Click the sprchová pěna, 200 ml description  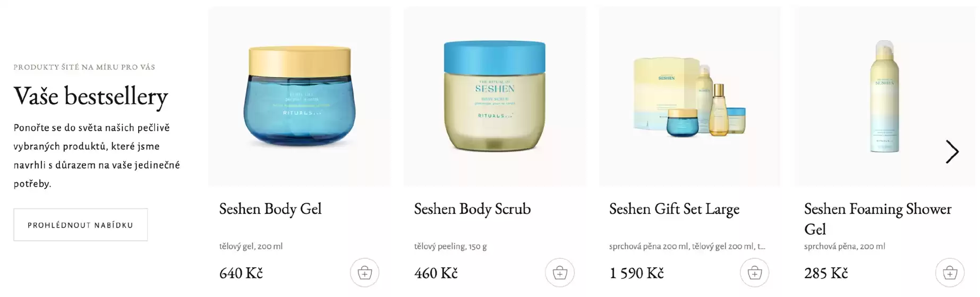845,246
